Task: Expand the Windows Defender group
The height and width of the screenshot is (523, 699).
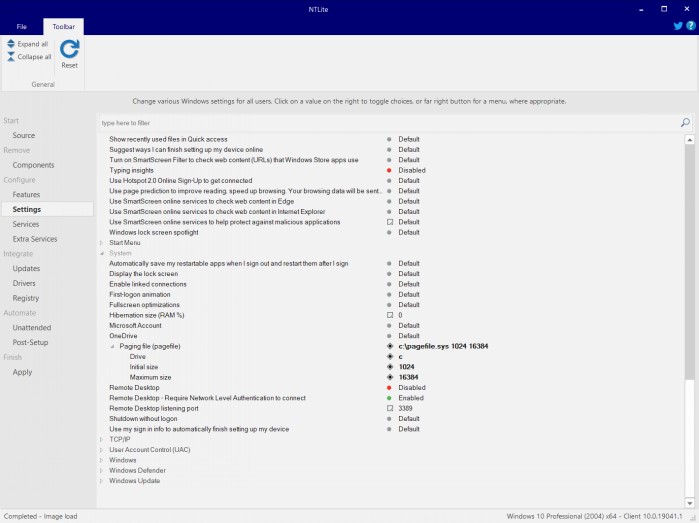Action: [x=102, y=470]
